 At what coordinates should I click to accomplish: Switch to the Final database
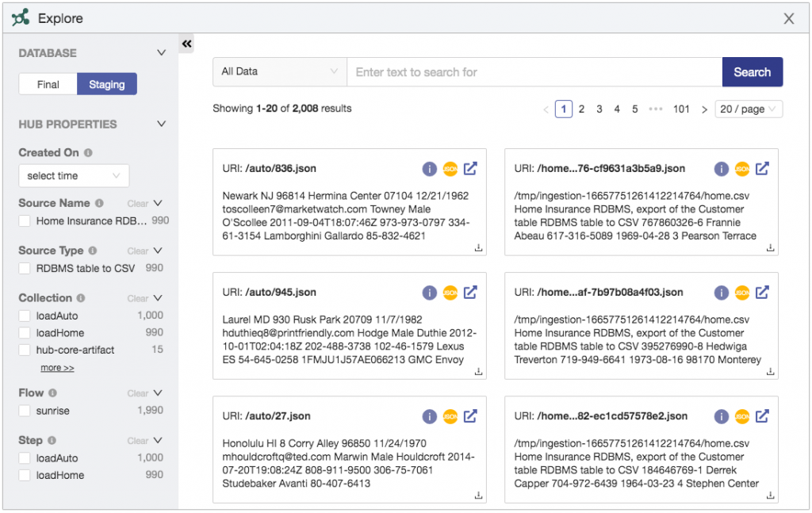coord(48,83)
